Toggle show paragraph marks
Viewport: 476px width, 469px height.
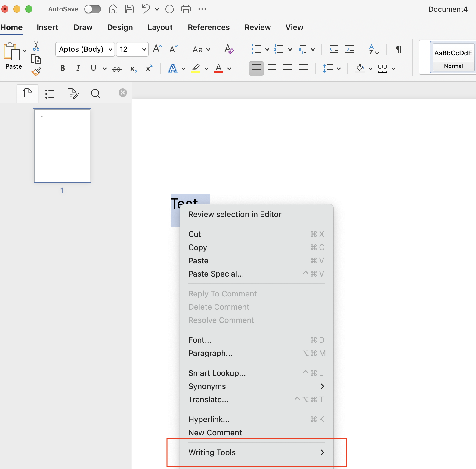[x=399, y=49]
